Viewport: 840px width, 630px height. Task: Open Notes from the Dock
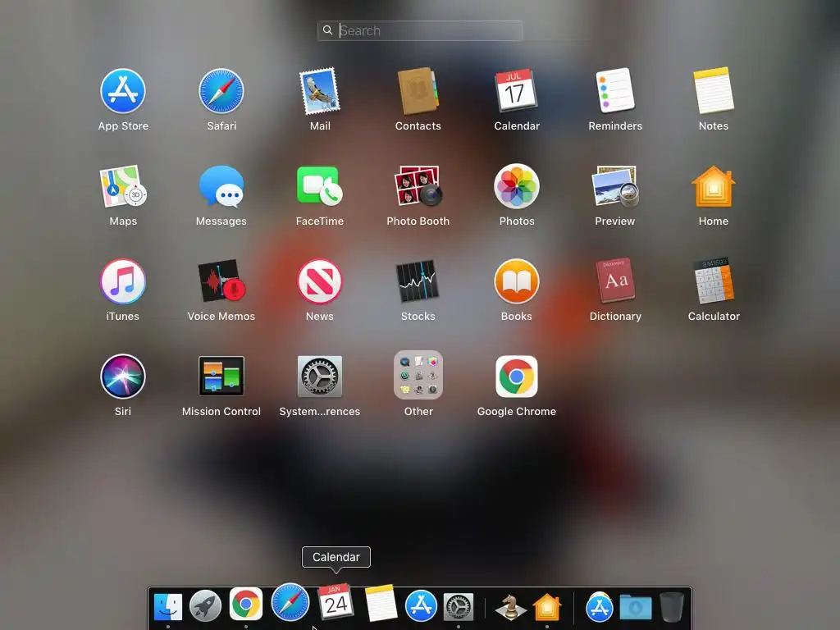381,603
